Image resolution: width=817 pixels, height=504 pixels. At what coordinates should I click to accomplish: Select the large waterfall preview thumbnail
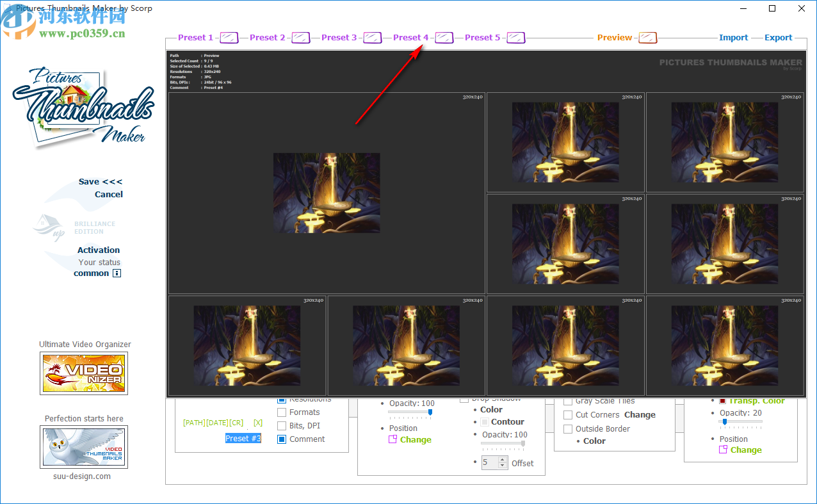tap(327, 192)
